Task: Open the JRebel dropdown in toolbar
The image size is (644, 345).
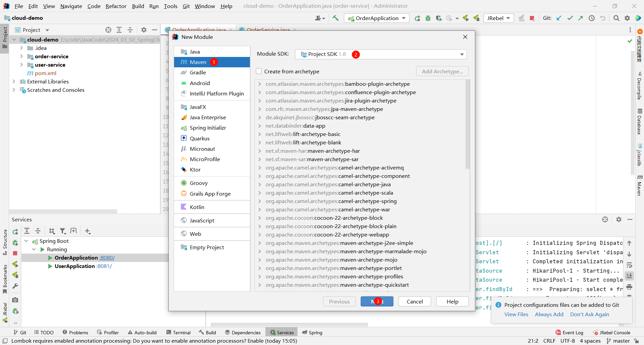Action: coord(499,18)
